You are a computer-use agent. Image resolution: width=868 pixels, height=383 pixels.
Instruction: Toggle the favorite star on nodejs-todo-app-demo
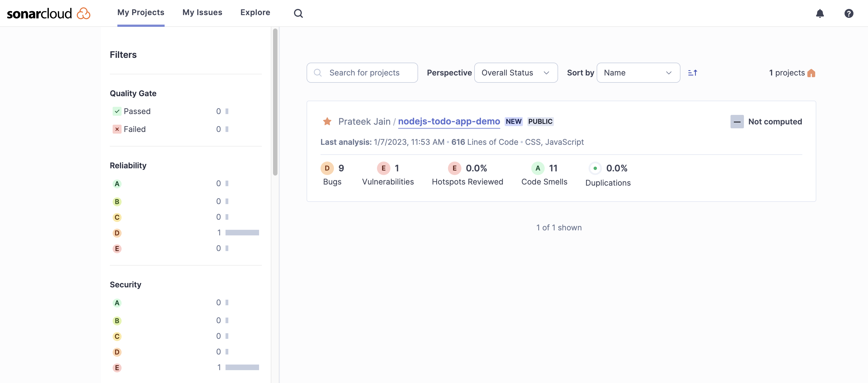[327, 121]
